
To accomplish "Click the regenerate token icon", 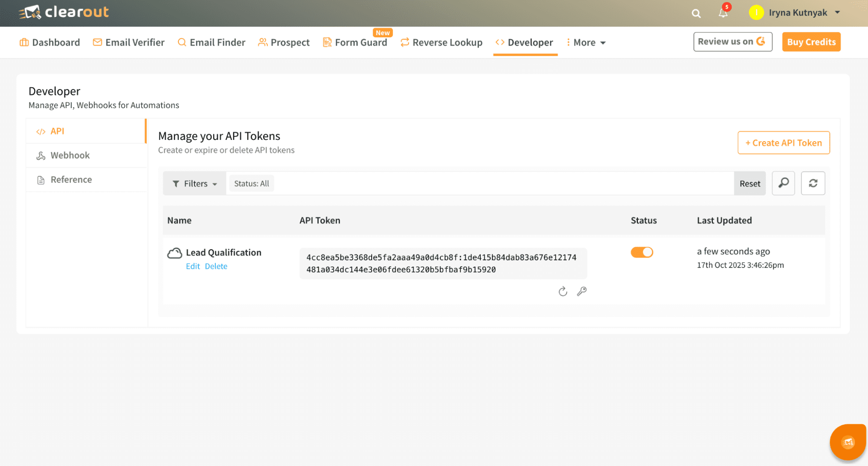I will [x=563, y=291].
